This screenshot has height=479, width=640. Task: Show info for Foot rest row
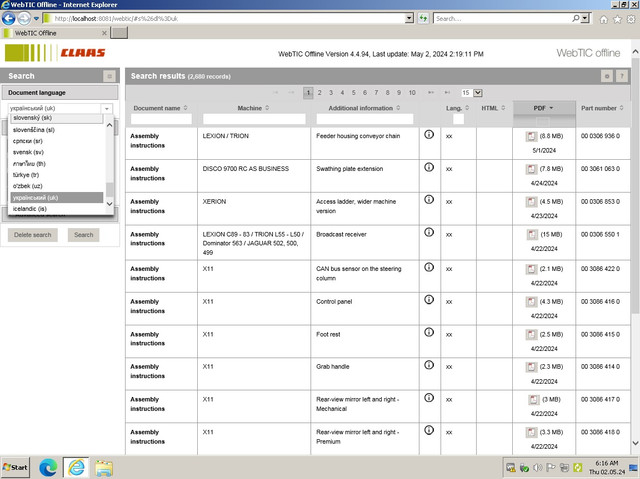click(x=429, y=332)
